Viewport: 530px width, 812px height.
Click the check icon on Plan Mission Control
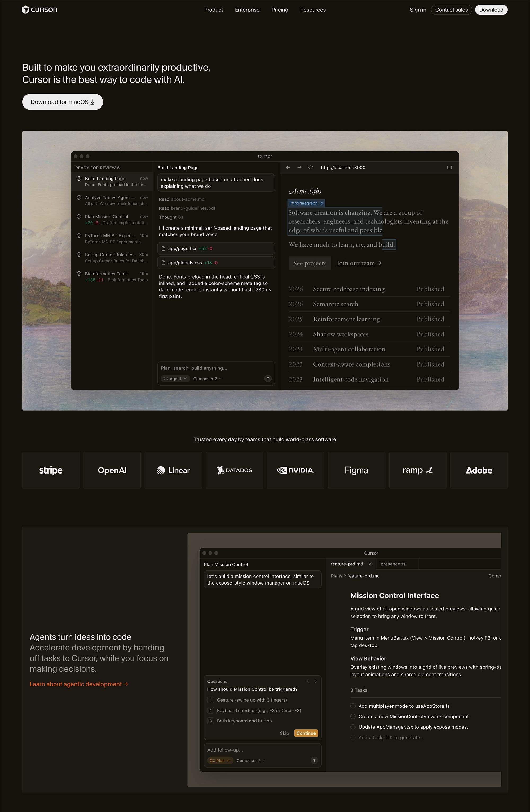coord(79,217)
